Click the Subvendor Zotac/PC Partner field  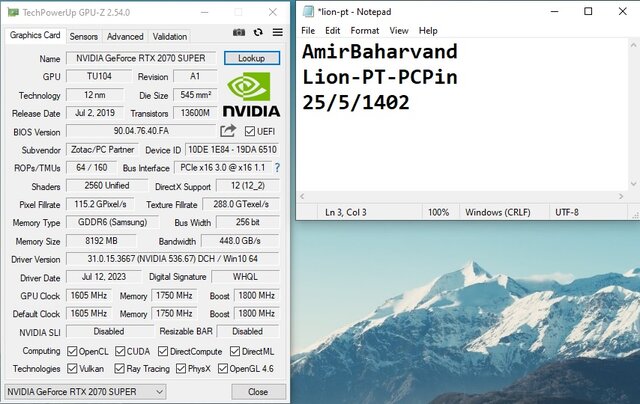coord(102,149)
